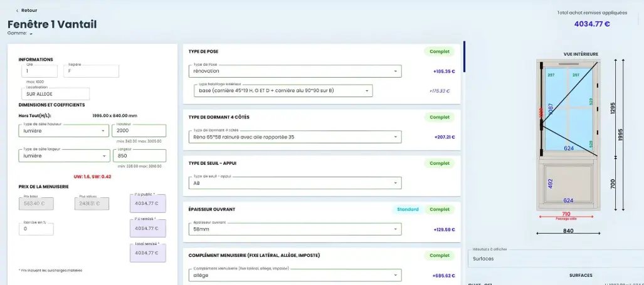Click the Complet badge for Type de Seuil
Image resolution: width=644 pixels, height=285 pixels.
(x=440, y=163)
